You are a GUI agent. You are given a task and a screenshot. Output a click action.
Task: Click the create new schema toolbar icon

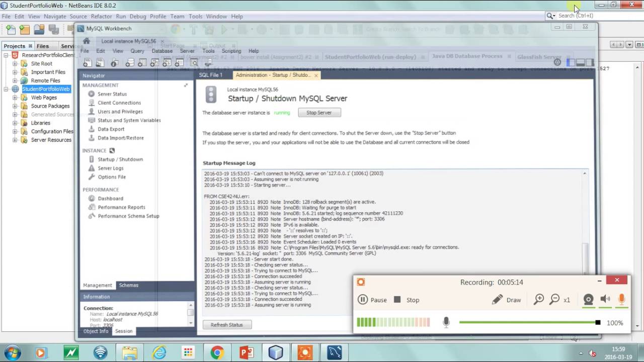[130, 63]
